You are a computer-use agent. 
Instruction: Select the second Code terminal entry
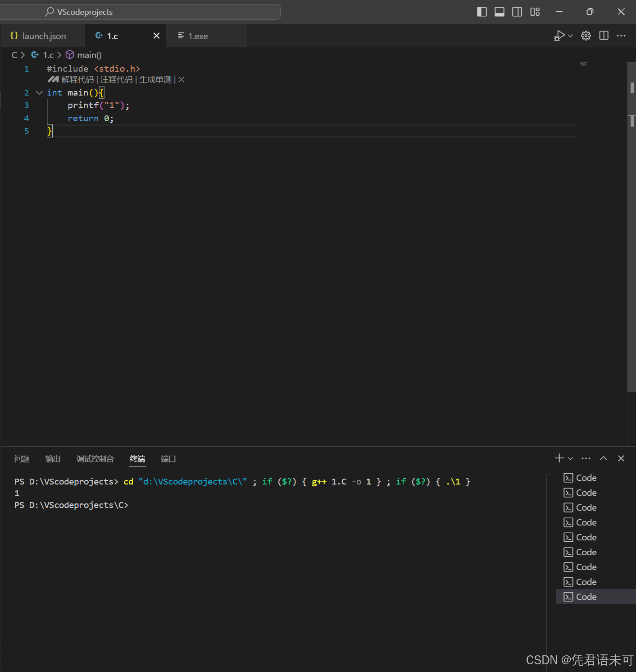point(596,493)
